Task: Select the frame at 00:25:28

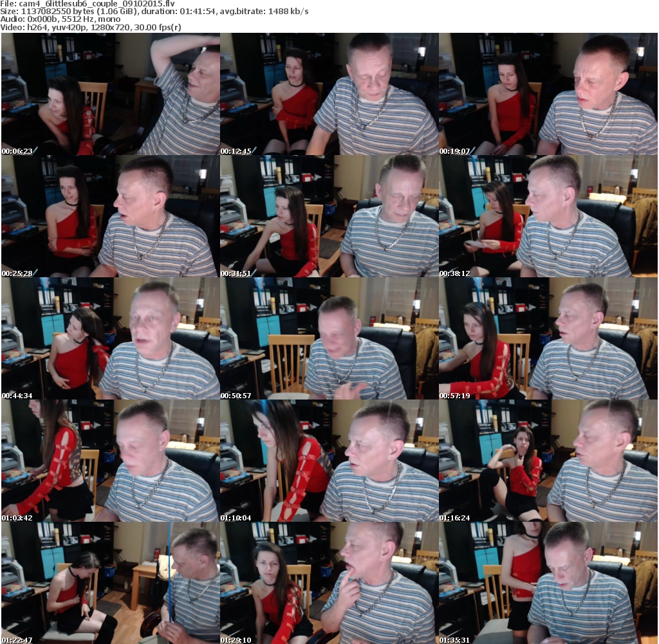Action: tap(111, 216)
